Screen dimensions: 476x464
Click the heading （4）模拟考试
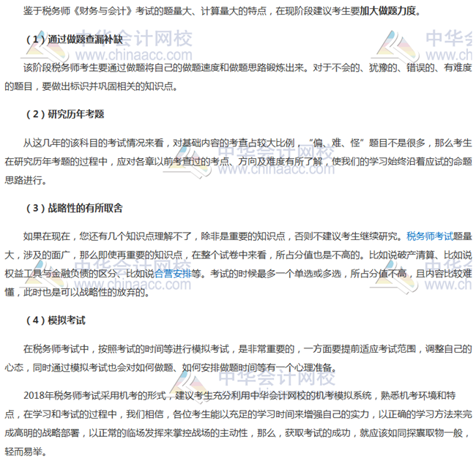click(x=54, y=320)
